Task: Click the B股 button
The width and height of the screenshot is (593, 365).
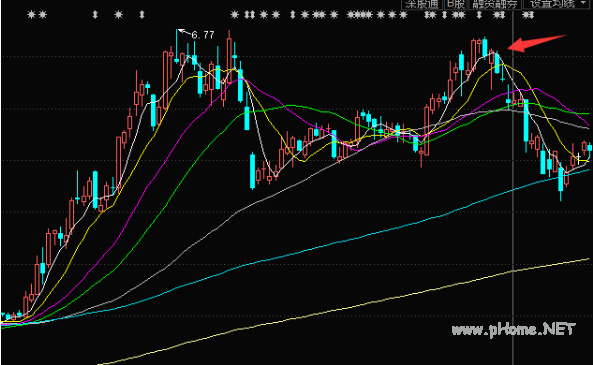Action: [x=455, y=4]
